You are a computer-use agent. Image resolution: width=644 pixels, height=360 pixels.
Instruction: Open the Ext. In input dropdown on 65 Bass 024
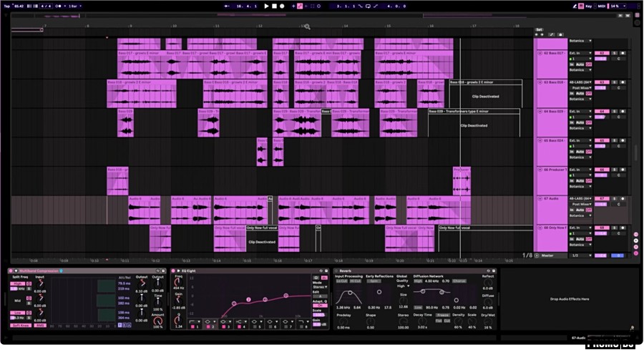(580, 141)
